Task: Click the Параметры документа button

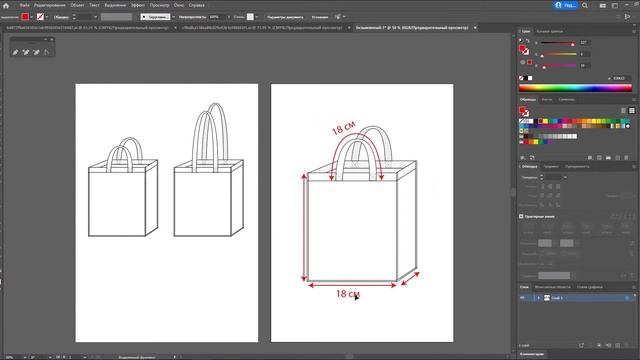Action: (x=285, y=17)
